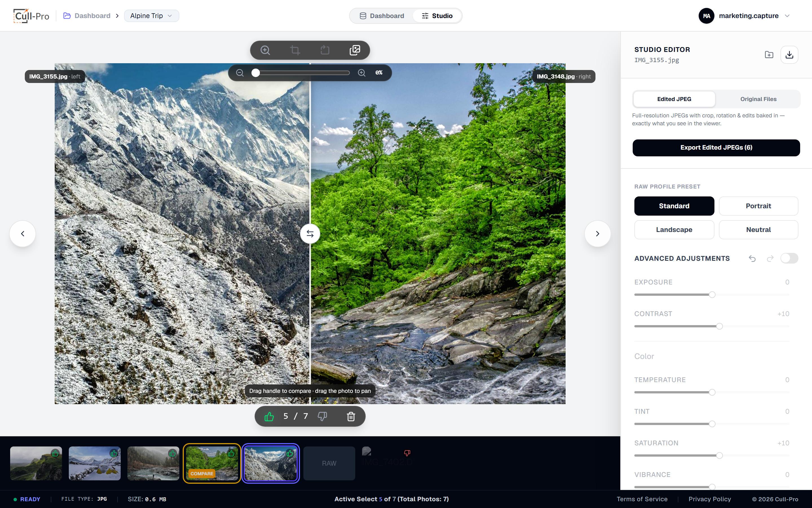Click the Contrast slider handle
812x508 pixels.
point(720,327)
